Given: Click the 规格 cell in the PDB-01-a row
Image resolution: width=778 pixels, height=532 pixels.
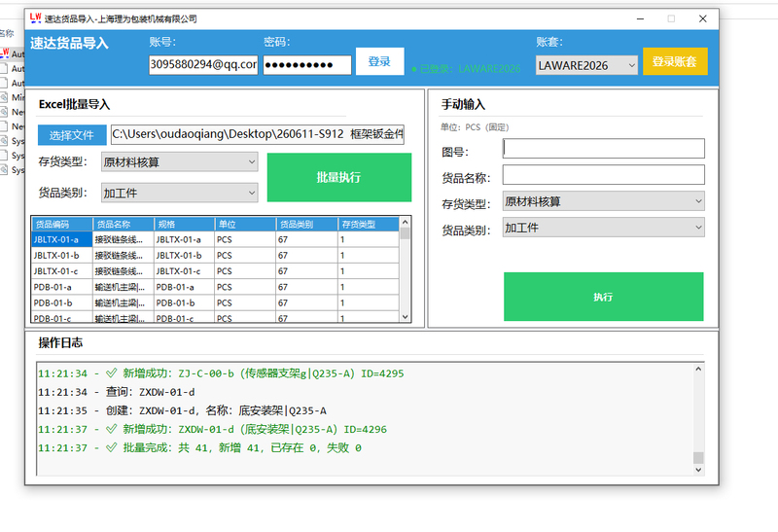Looking at the screenshot, I should point(184,287).
